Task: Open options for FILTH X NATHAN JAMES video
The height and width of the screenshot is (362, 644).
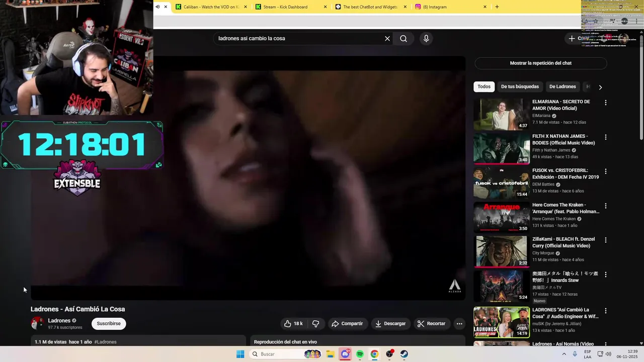Action: (x=606, y=137)
